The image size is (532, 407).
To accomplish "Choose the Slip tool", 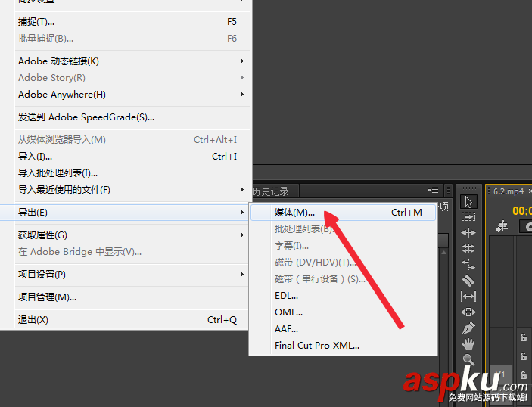I will pos(468,297).
